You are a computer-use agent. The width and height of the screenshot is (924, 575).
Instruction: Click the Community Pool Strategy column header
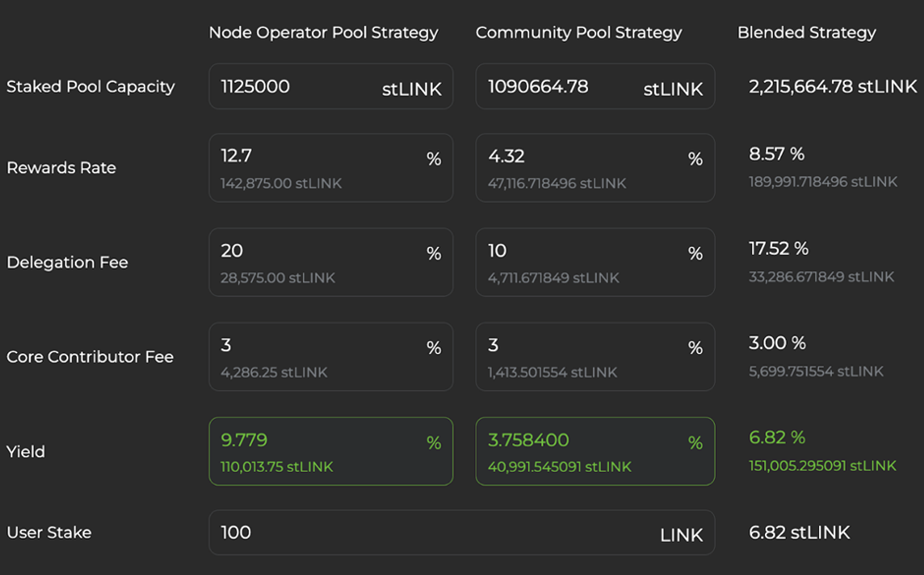[x=578, y=33]
